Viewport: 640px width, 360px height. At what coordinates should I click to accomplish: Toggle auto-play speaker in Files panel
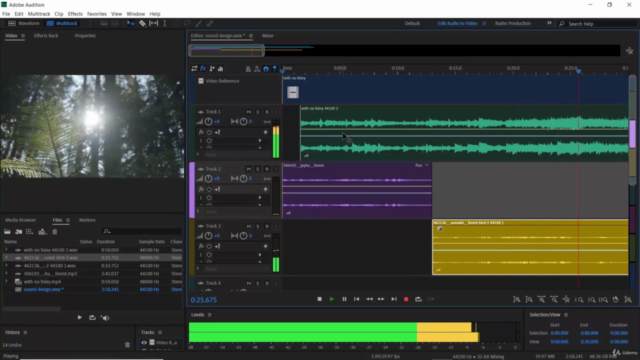(105, 318)
